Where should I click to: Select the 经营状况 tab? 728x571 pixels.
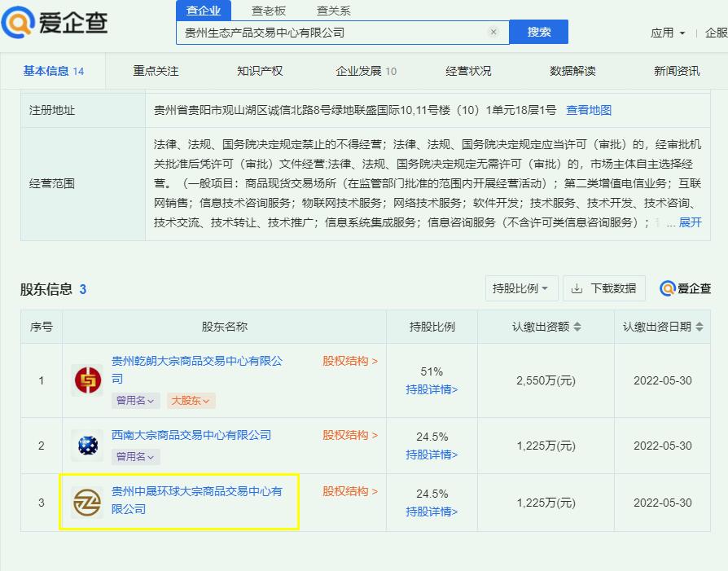pyautogui.click(x=468, y=71)
